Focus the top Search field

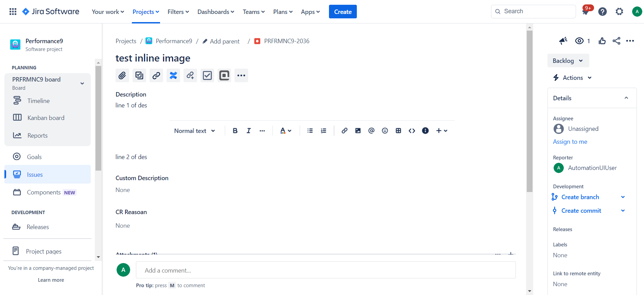[534, 12]
